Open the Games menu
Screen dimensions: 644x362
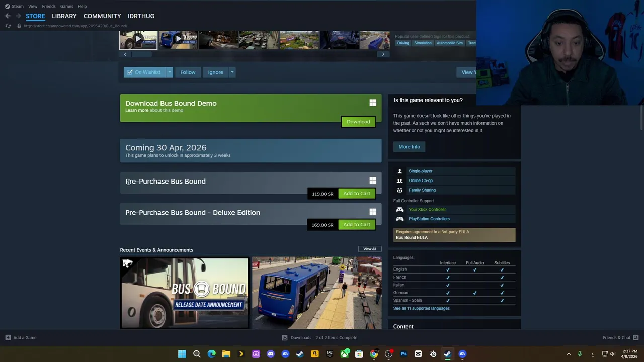pos(66,6)
